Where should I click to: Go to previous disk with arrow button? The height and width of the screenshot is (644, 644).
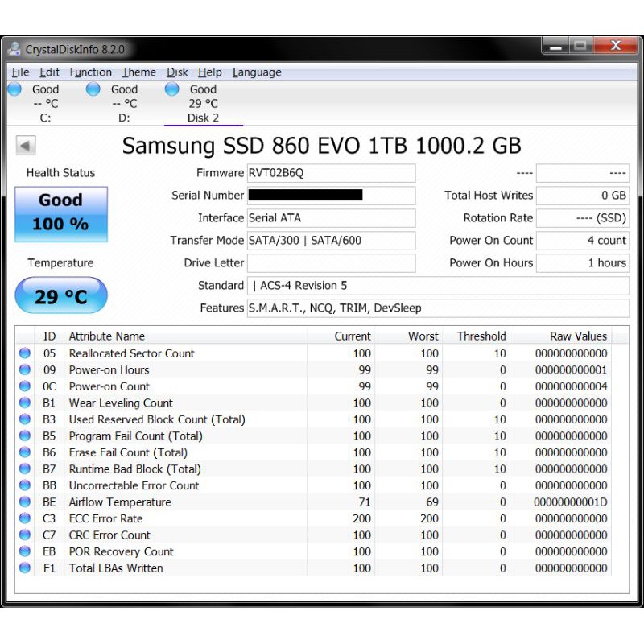pyautogui.click(x=26, y=146)
